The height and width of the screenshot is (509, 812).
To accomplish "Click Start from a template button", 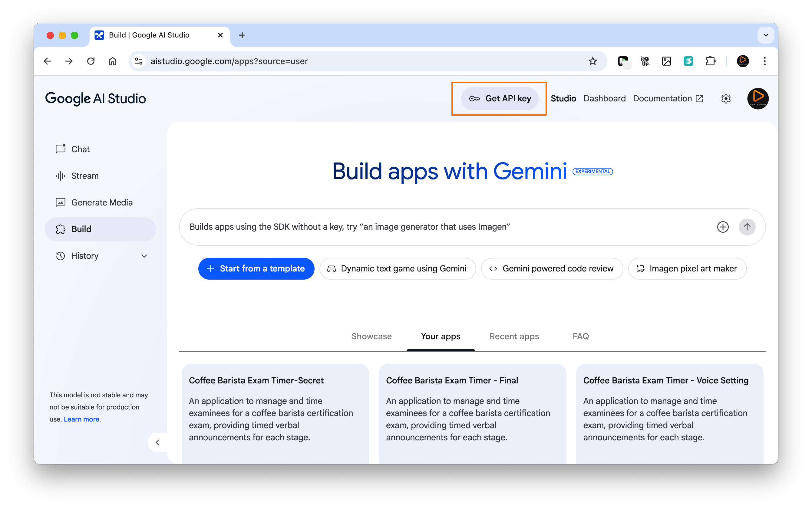I will tap(256, 269).
